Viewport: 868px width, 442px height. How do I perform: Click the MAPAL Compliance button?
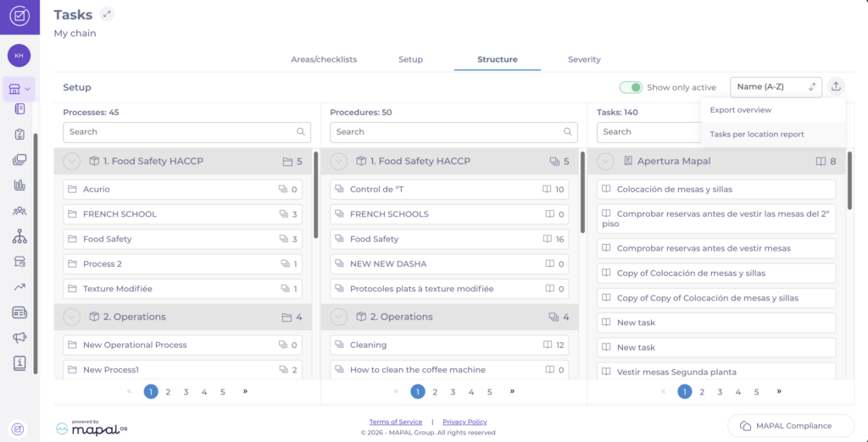coord(786,426)
